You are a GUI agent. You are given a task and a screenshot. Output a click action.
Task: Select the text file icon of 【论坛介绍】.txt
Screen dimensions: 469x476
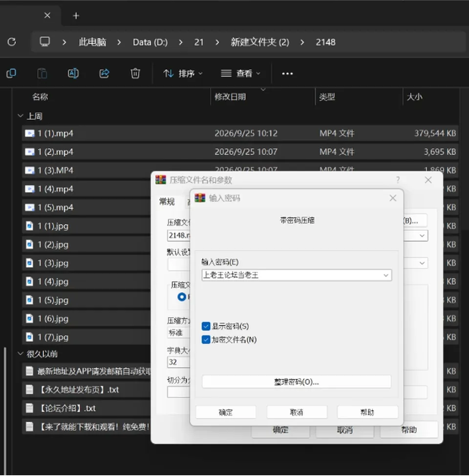coord(29,408)
